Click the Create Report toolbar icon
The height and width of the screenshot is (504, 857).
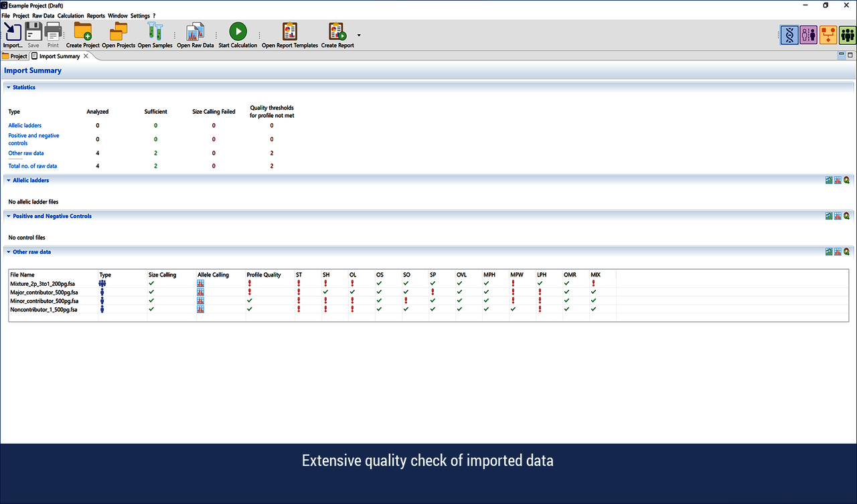(337, 31)
